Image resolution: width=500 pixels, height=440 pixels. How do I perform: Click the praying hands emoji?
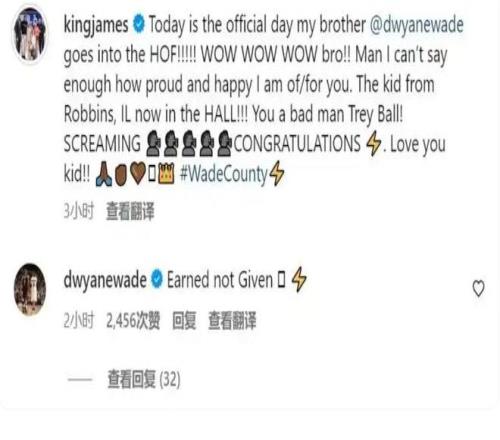(x=103, y=174)
